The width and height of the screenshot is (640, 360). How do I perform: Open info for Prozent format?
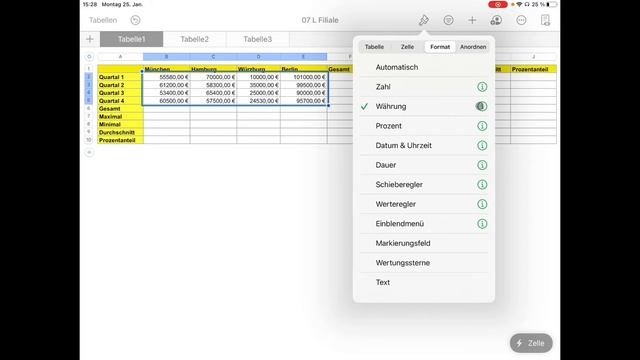coord(482,126)
